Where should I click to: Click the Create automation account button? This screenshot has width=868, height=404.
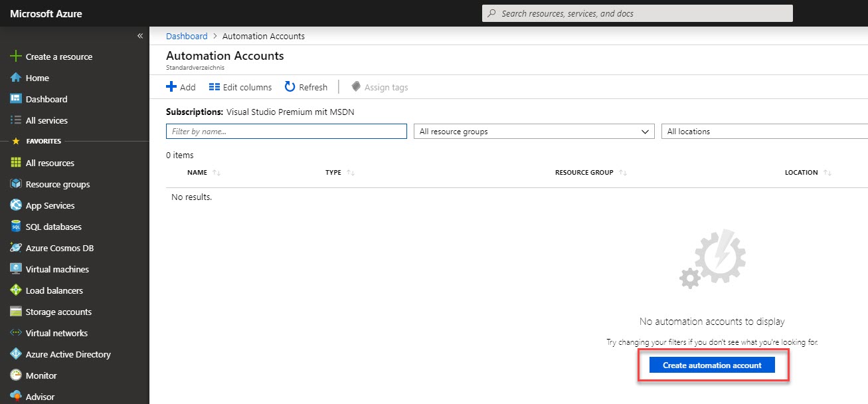click(712, 365)
